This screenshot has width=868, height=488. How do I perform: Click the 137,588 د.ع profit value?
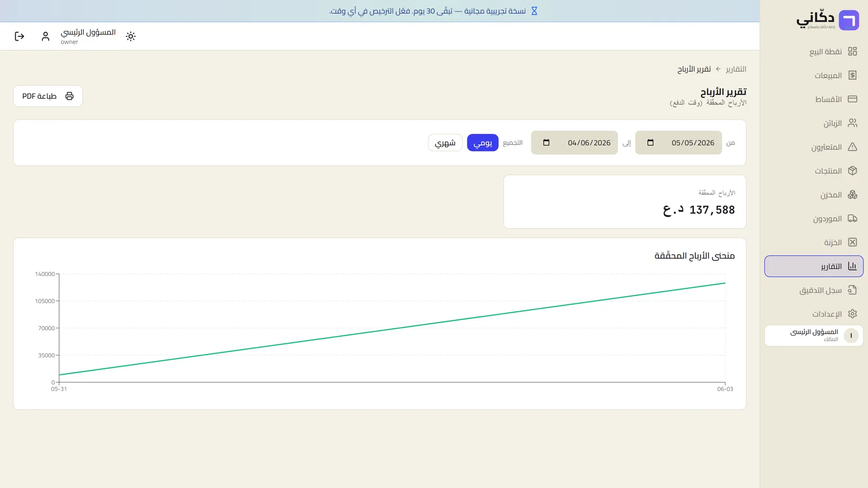[x=699, y=210]
